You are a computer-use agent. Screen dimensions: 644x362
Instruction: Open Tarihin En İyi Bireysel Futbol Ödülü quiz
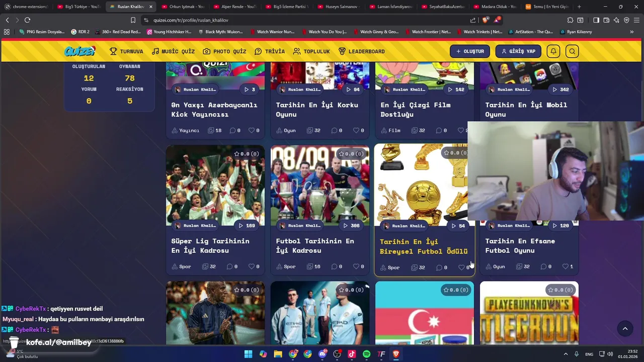pyautogui.click(x=424, y=246)
